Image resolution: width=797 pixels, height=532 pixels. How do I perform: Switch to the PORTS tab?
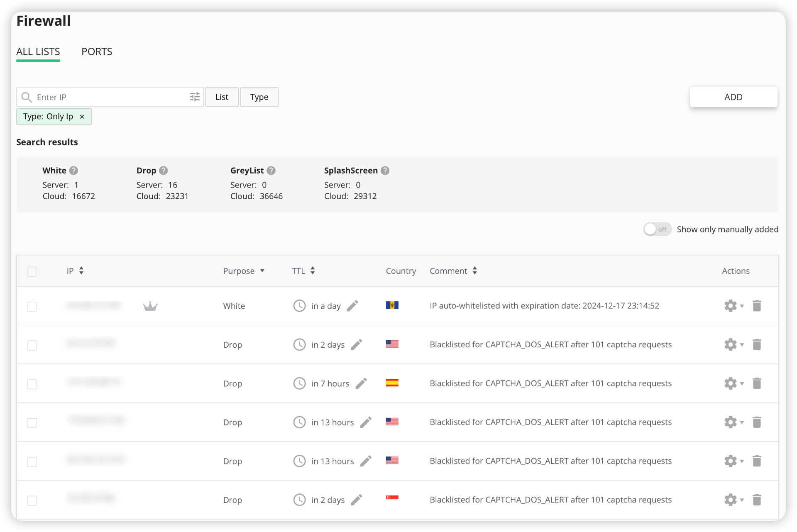click(x=97, y=51)
